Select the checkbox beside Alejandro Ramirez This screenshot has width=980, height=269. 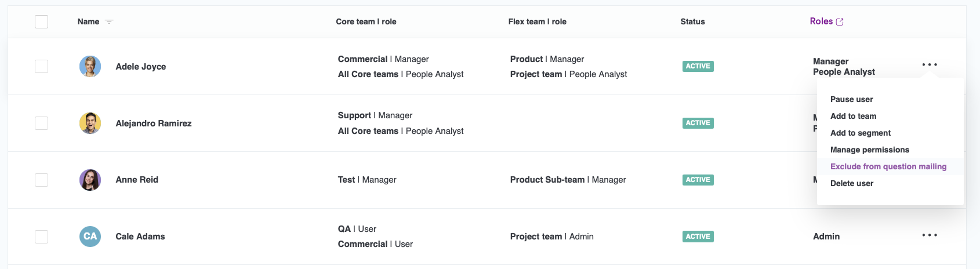(41, 123)
